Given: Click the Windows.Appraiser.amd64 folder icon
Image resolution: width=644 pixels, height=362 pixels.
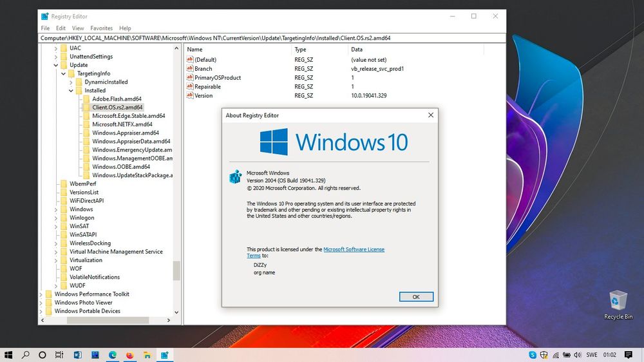Looking at the screenshot, I should (x=86, y=133).
